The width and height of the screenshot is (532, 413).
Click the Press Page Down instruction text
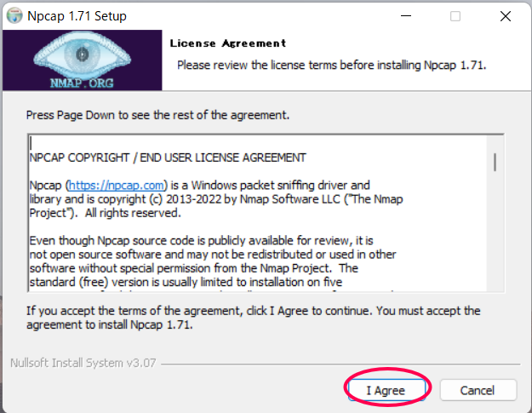[x=157, y=113]
